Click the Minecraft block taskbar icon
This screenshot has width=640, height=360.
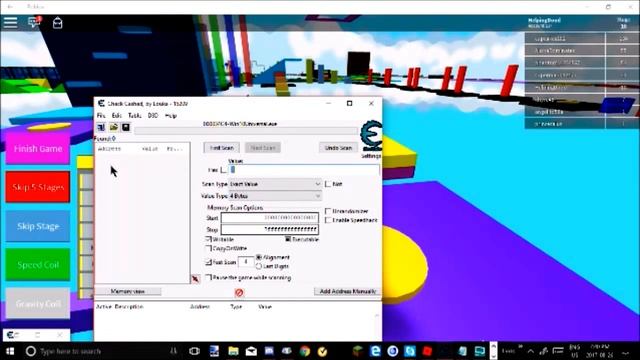coord(358,351)
